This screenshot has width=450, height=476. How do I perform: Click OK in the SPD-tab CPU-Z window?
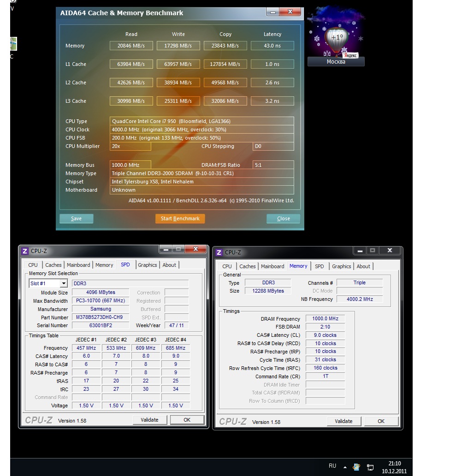click(187, 420)
